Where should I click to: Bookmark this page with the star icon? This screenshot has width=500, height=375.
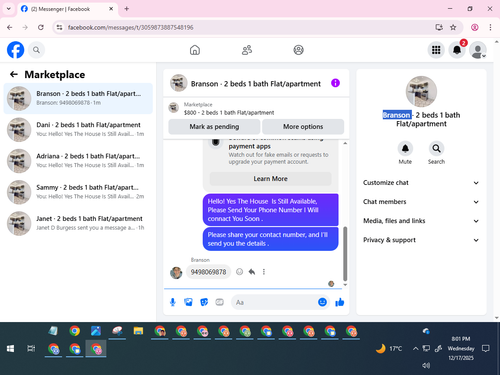click(x=453, y=27)
